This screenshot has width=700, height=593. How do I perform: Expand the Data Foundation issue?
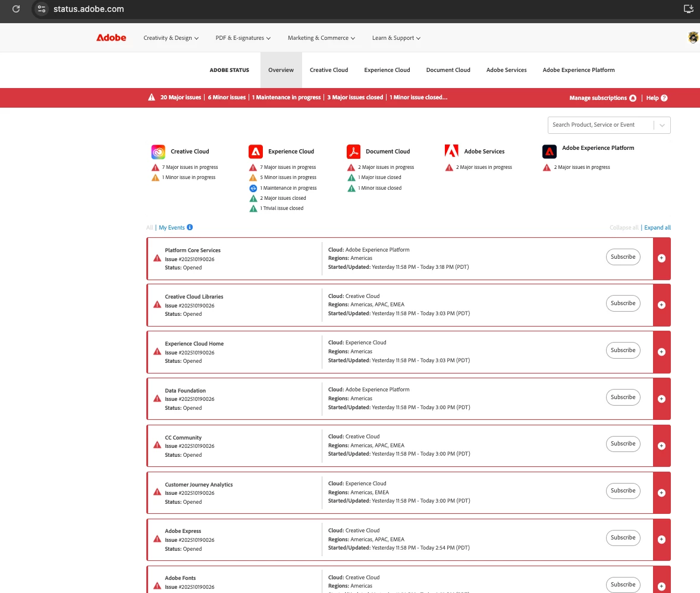click(661, 399)
